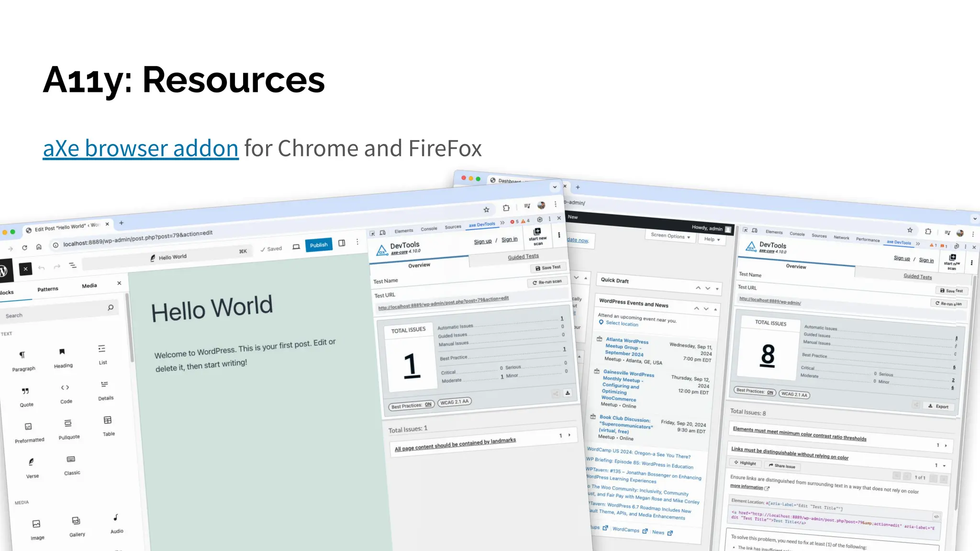Viewport: 980px width, 551px height.
Task: Select the Audio block icon
Action: (x=116, y=518)
